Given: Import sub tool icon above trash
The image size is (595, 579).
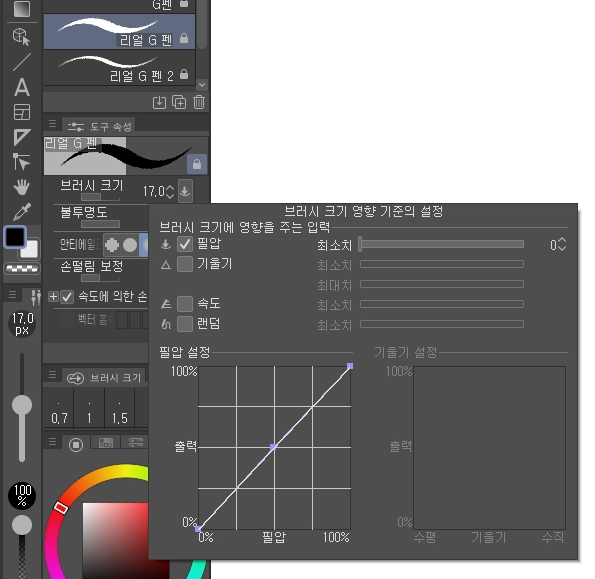Looking at the screenshot, I should tap(159, 102).
